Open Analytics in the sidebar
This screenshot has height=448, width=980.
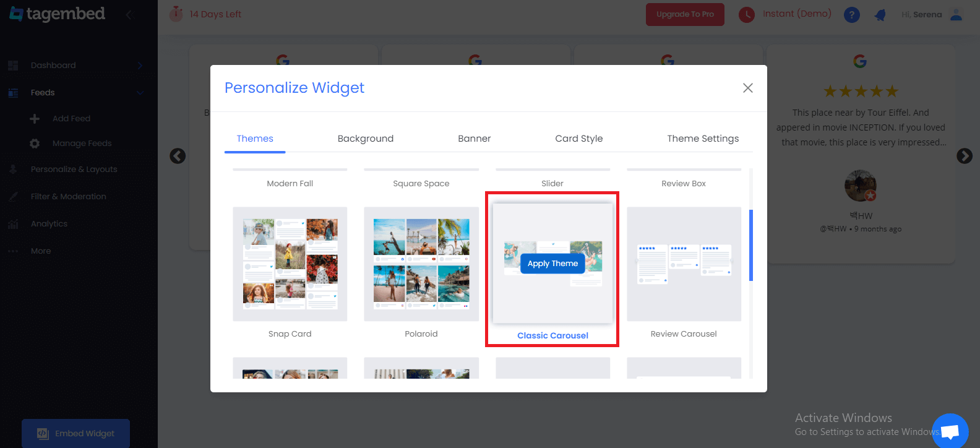tap(49, 224)
